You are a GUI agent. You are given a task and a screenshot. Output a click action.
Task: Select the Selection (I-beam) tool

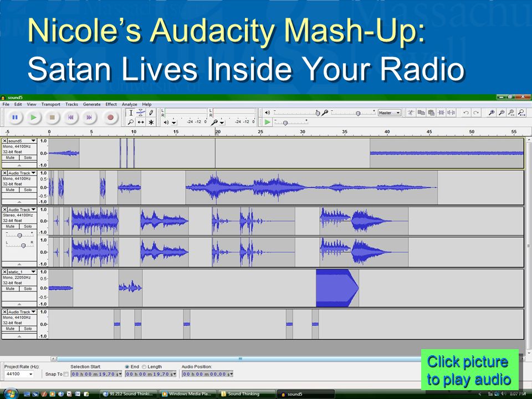point(131,112)
